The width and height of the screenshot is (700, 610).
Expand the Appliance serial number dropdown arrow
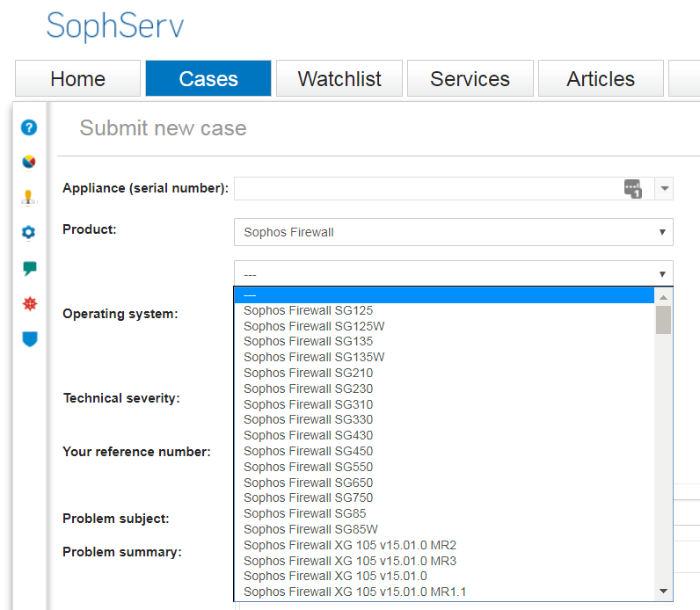tap(664, 188)
